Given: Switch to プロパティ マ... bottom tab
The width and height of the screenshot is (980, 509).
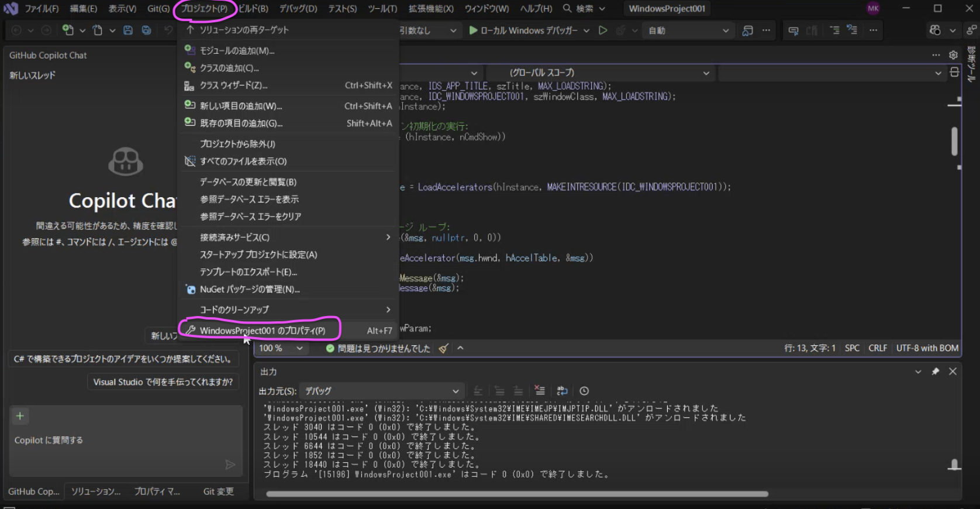Looking at the screenshot, I should coord(157,491).
